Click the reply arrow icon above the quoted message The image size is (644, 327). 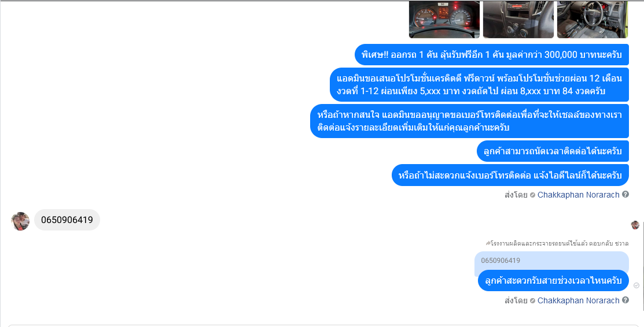(488, 243)
